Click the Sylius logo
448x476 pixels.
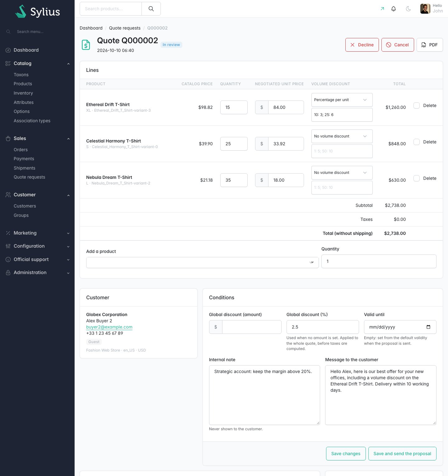37,12
